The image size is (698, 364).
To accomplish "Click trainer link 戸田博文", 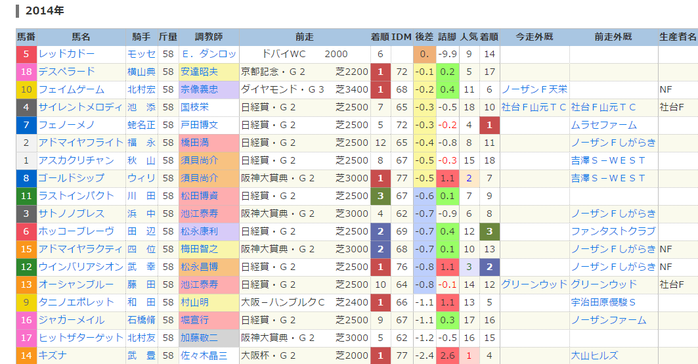I will pyautogui.click(x=199, y=125).
